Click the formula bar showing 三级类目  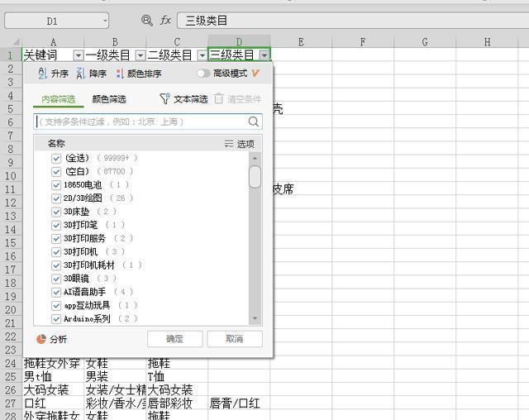[x=353, y=21]
